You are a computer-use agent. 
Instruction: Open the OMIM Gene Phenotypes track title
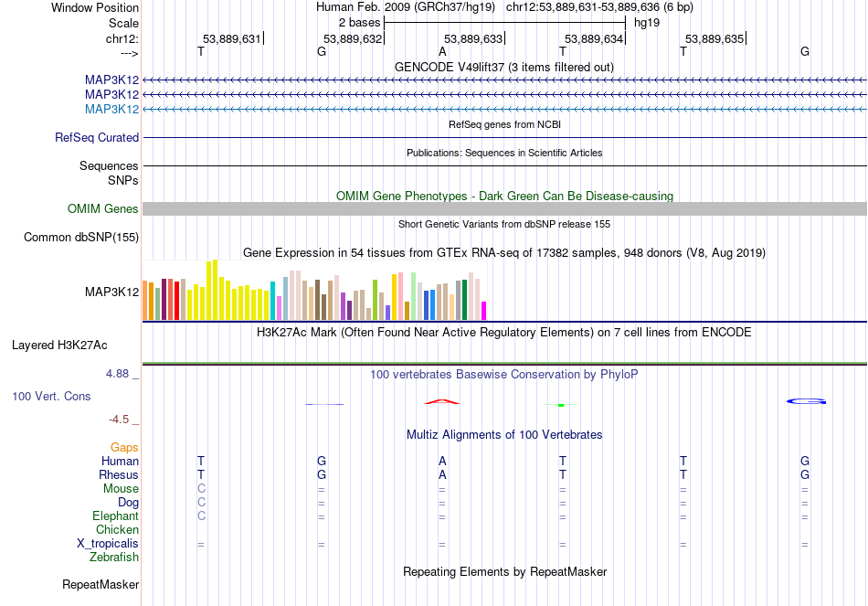pyautogui.click(x=504, y=197)
